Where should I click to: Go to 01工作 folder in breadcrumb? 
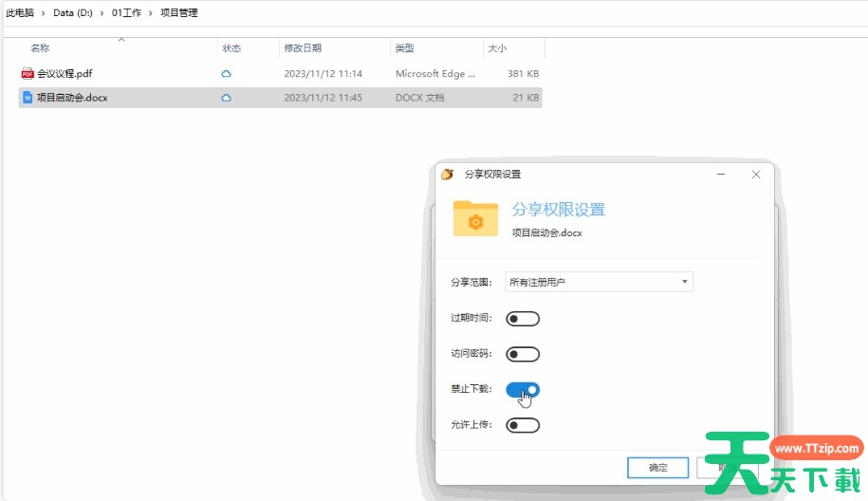(x=126, y=13)
